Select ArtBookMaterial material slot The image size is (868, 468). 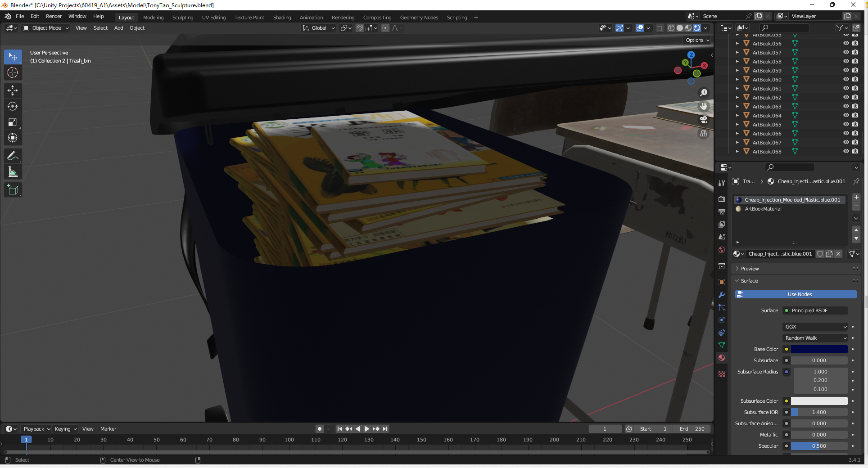tap(763, 209)
